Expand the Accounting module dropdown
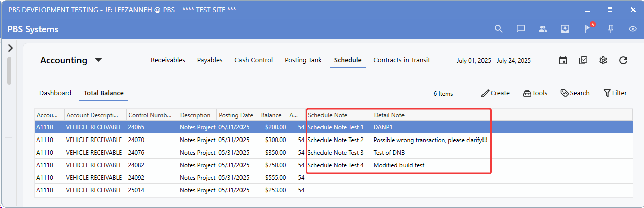 [99, 60]
